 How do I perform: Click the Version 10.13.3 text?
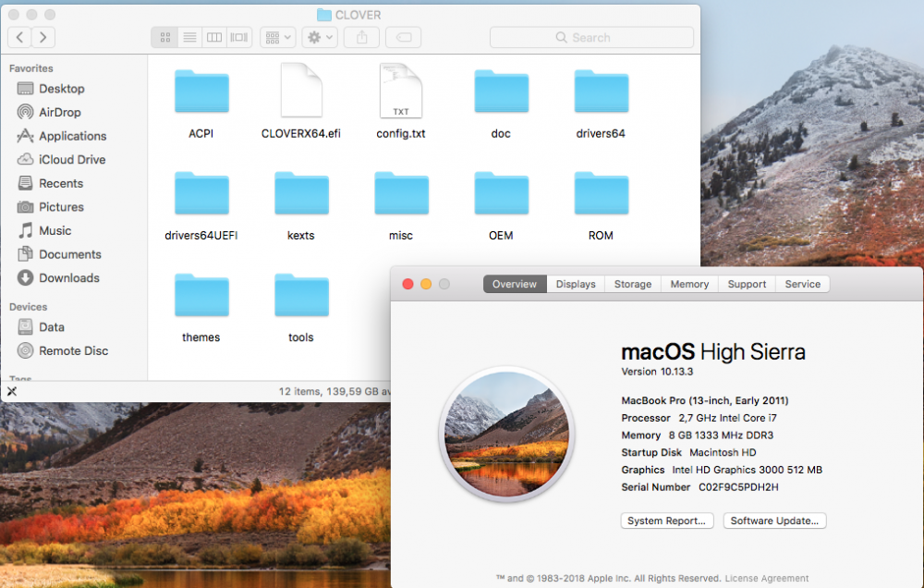point(657,372)
